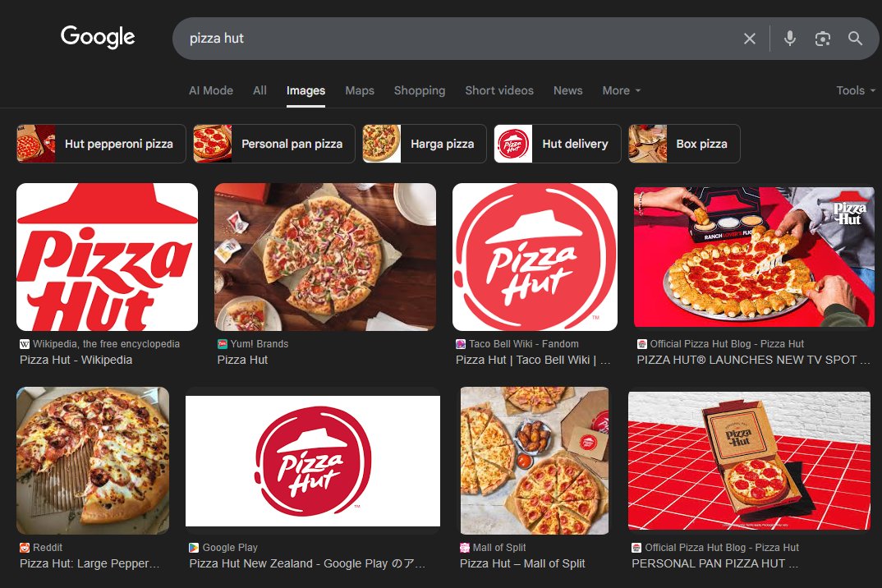The height and width of the screenshot is (588, 882).
Task: Open the Yum! Brands Pizza Hut title link
Action: [x=242, y=361]
